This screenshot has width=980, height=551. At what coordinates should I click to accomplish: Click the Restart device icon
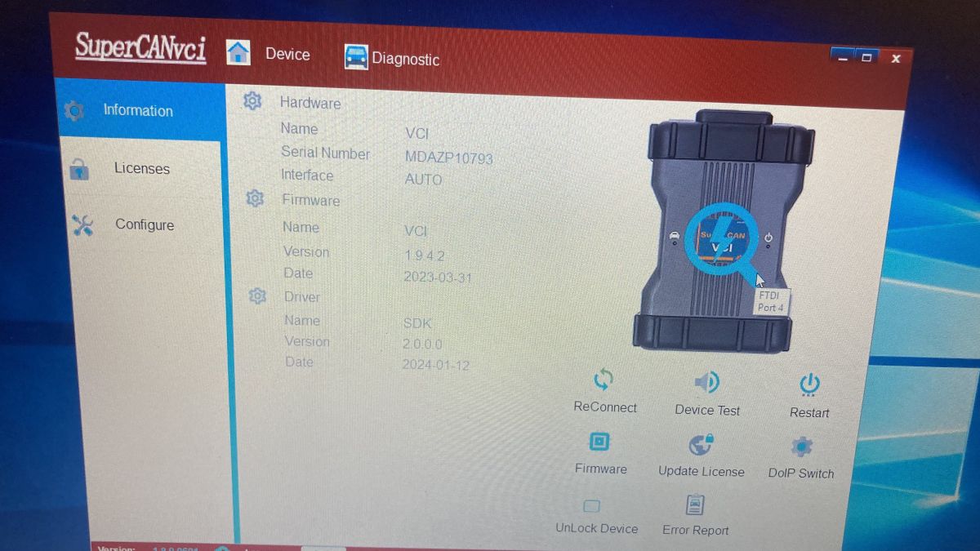point(808,384)
